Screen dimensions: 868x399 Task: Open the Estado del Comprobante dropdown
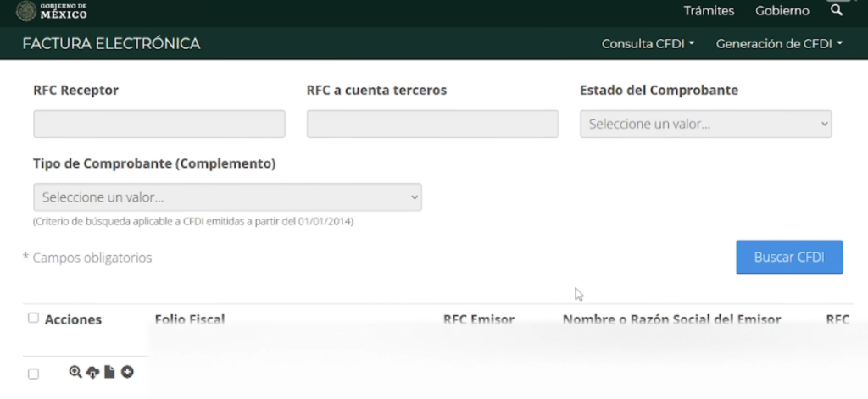coord(705,124)
